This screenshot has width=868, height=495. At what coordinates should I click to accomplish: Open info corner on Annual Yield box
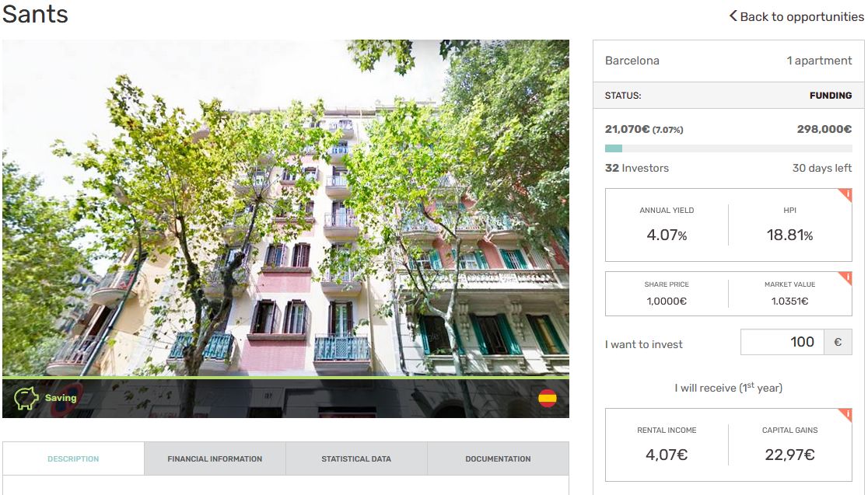(x=845, y=195)
